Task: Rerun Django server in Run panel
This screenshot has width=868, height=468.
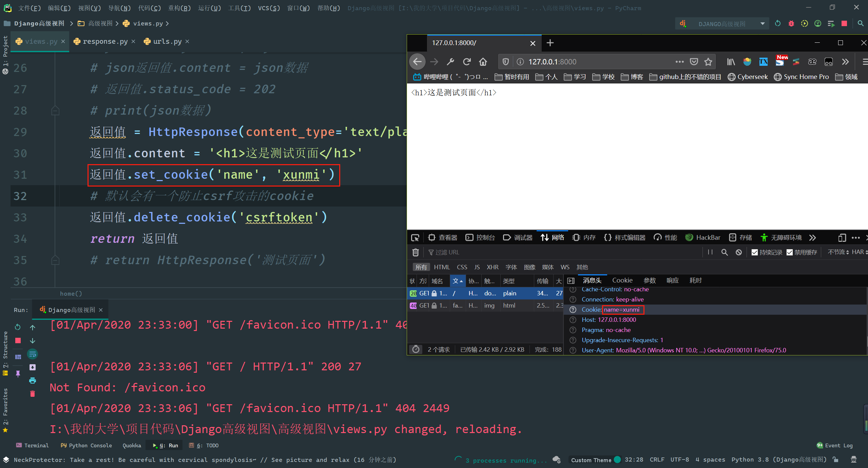Action: point(18,327)
